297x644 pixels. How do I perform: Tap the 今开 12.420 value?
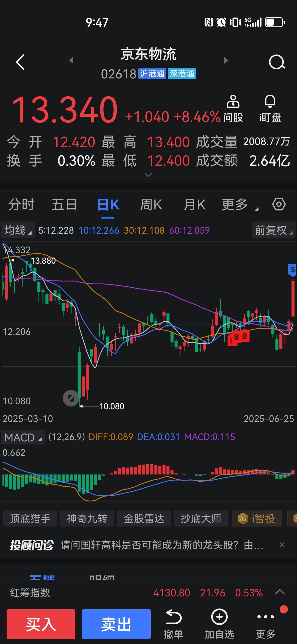tap(74, 142)
